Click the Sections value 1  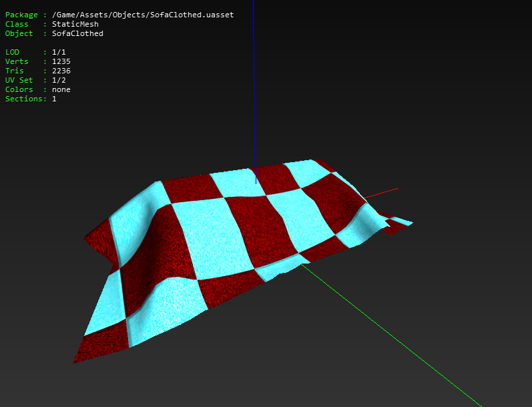pos(54,99)
